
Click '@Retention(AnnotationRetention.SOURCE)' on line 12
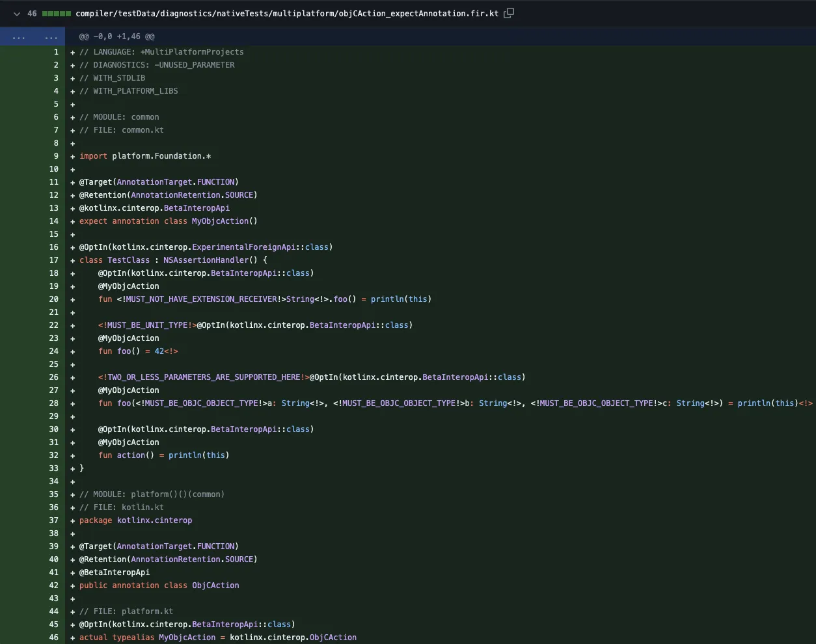[x=169, y=195]
